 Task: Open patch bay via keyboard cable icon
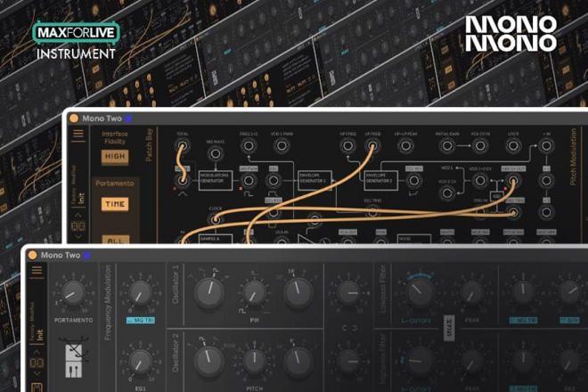74,356
